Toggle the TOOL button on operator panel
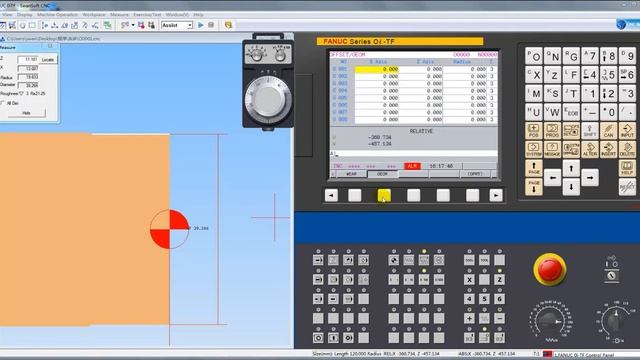 (484, 260)
